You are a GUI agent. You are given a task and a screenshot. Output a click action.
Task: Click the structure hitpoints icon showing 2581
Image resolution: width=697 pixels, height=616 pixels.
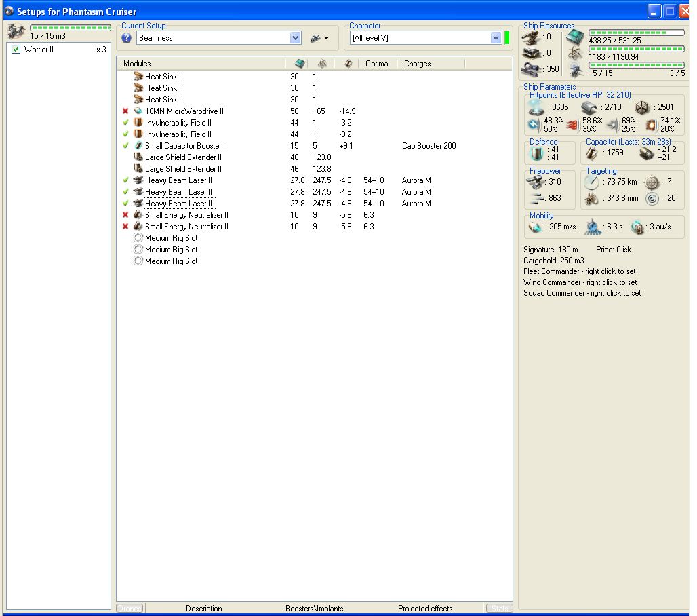tap(642, 108)
